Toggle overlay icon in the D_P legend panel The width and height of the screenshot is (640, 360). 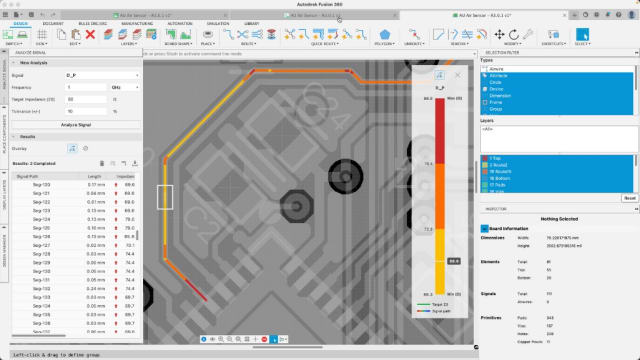tap(439, 75)
